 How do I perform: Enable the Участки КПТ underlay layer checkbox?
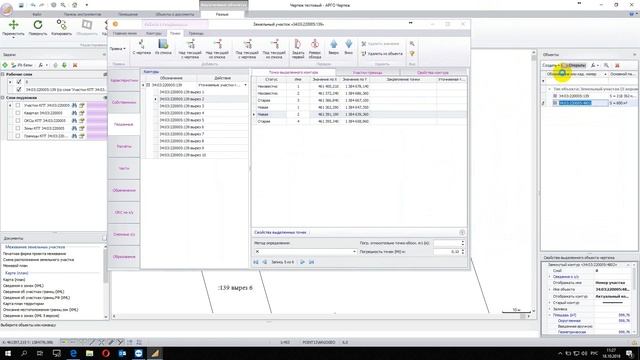click(18, 105)
